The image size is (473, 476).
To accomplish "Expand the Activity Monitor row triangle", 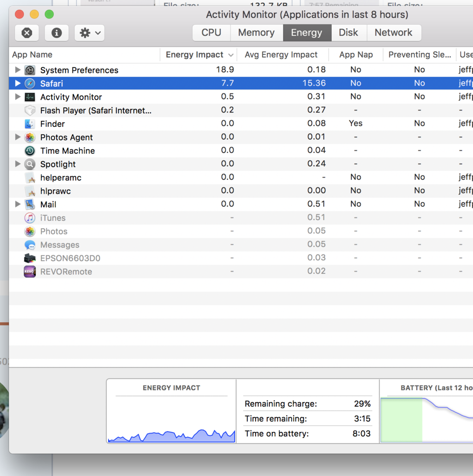I will pos(18,97).
